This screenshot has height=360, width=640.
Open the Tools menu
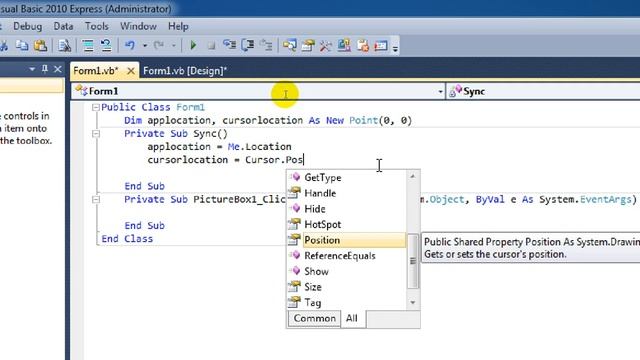(x=97, y=27)
